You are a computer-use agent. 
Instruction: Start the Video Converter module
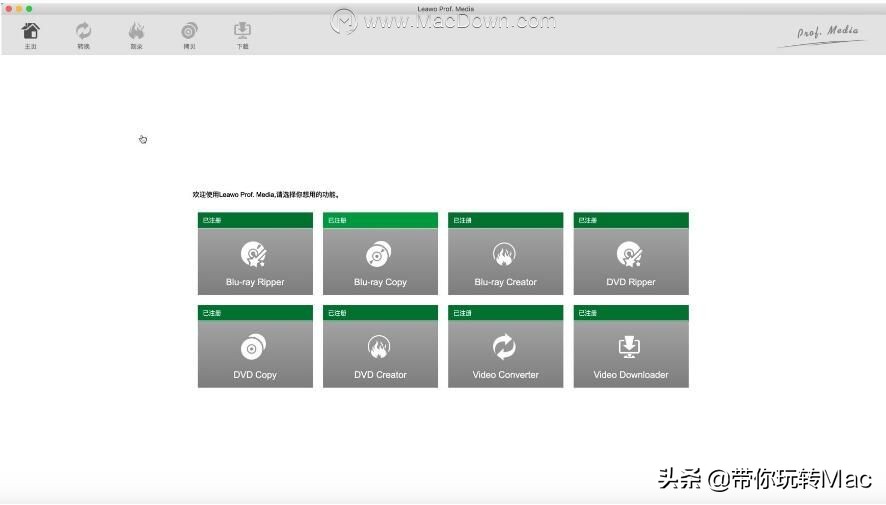[506, 346]
